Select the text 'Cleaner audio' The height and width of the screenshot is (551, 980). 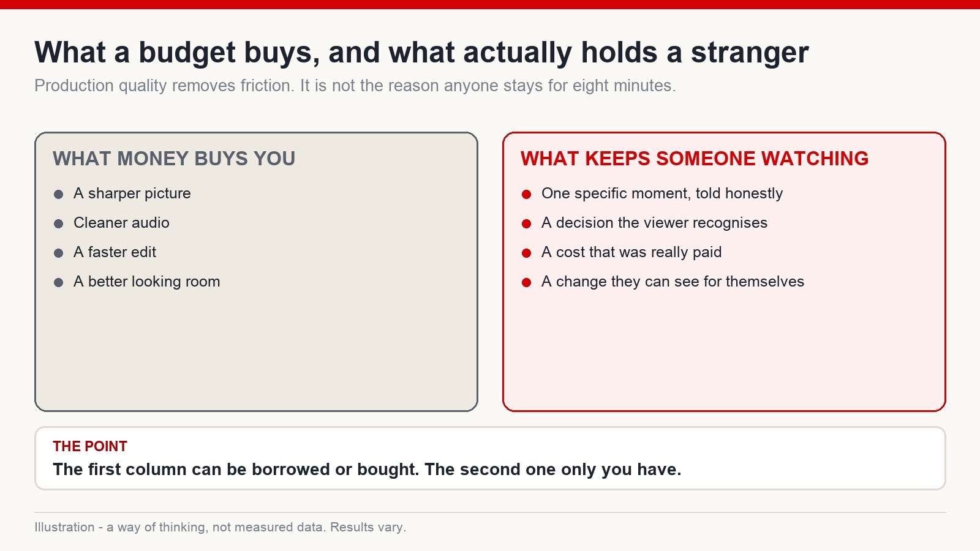[x=121, y=223]
